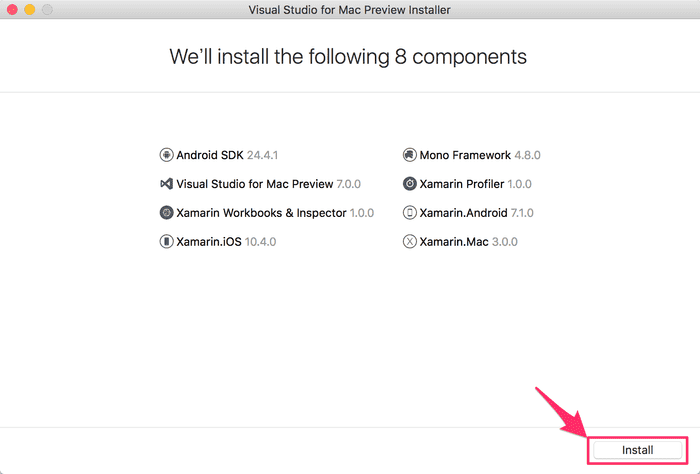Screen dimensions: 700x474
Task: Click the Android SDK icon
Action: 166,155
